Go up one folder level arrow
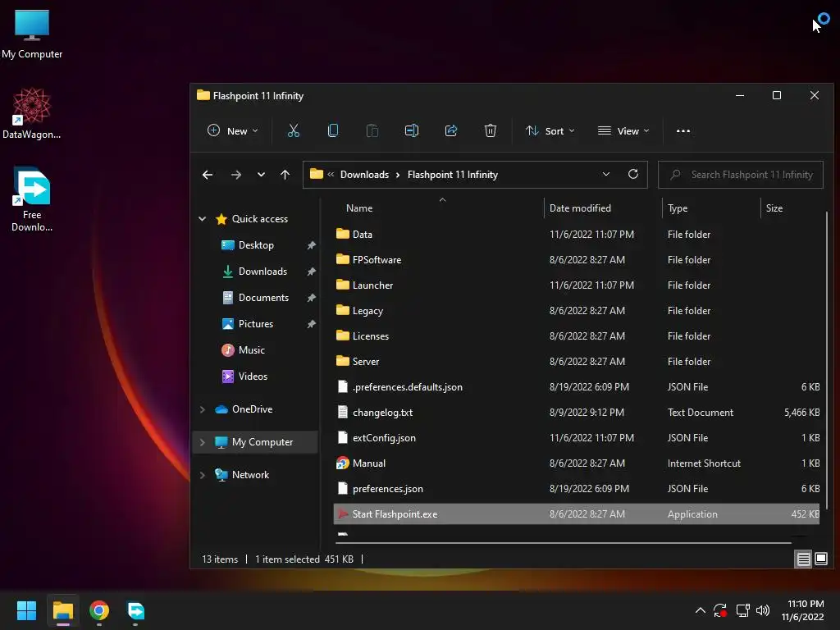Screen dimensions: 840x630 point(285,175)
